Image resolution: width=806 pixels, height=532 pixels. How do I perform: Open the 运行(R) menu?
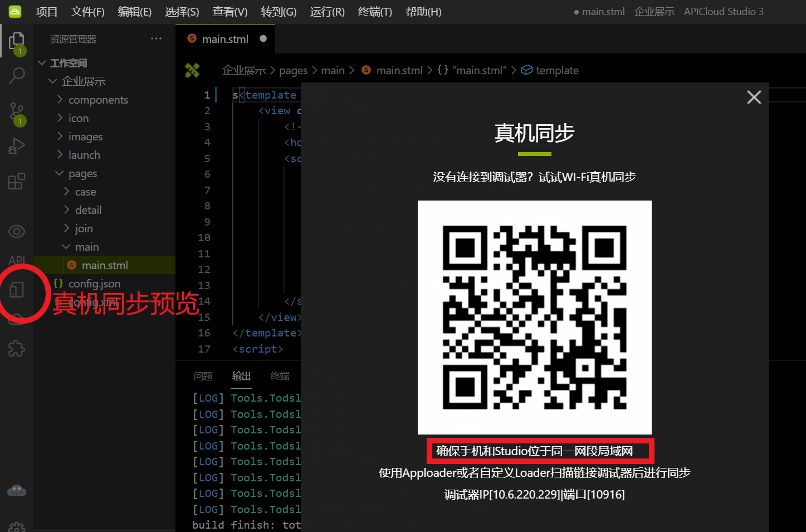tap(328, 12)
